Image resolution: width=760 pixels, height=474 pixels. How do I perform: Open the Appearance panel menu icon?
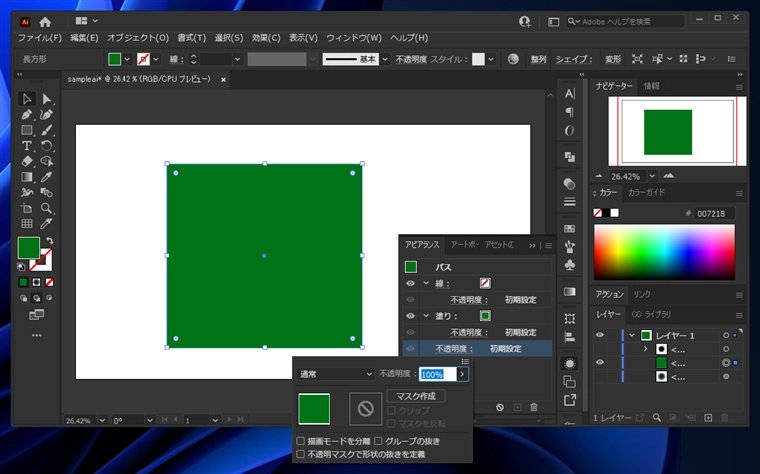tap(549, 246)
